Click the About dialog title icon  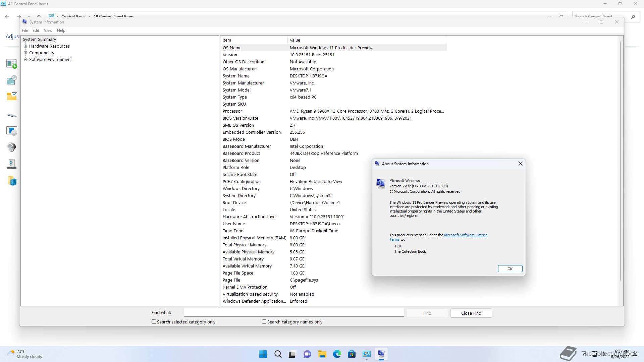pyautogui.click(x=377, y=164)
